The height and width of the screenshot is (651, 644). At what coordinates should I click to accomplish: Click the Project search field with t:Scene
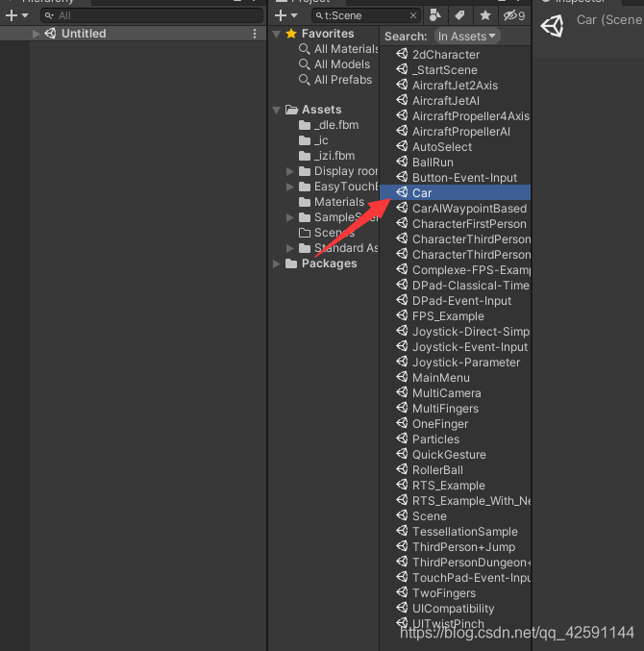click(x=366, y=15)
